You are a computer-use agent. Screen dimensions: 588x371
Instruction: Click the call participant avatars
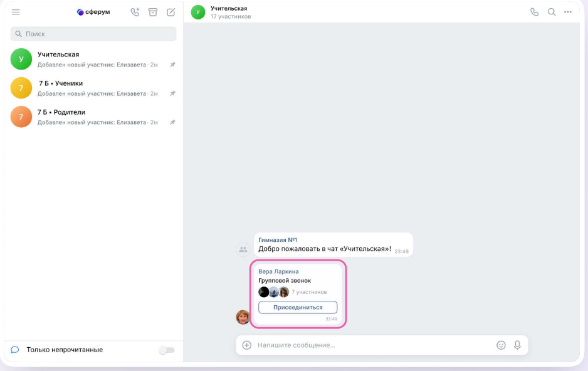pyautogui.click(x=274, y=291)
